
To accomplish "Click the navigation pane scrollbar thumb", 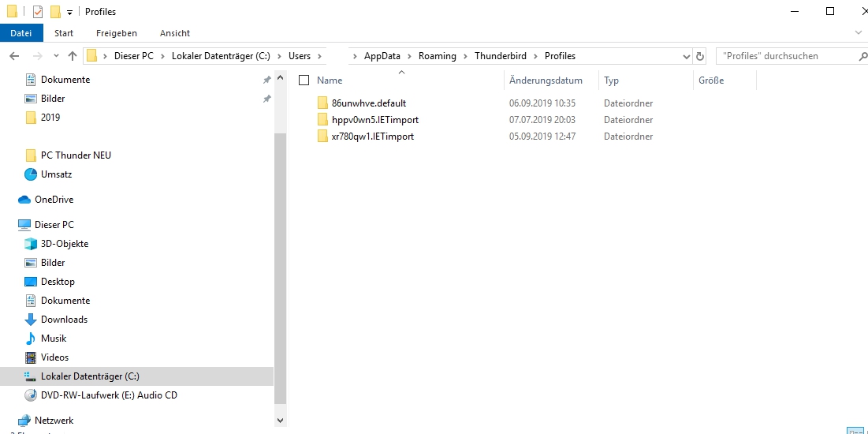I will coord(280,268).
